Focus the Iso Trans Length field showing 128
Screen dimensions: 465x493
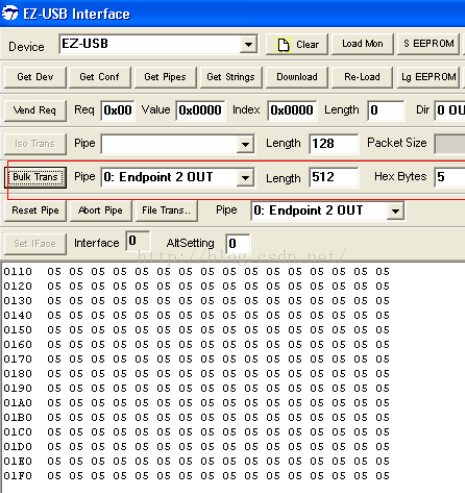(334, 144)
